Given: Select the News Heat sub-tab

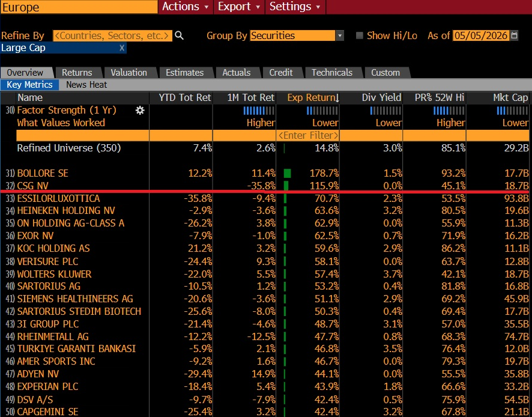Looking at the screenshot, I should [x=86, y=85].
